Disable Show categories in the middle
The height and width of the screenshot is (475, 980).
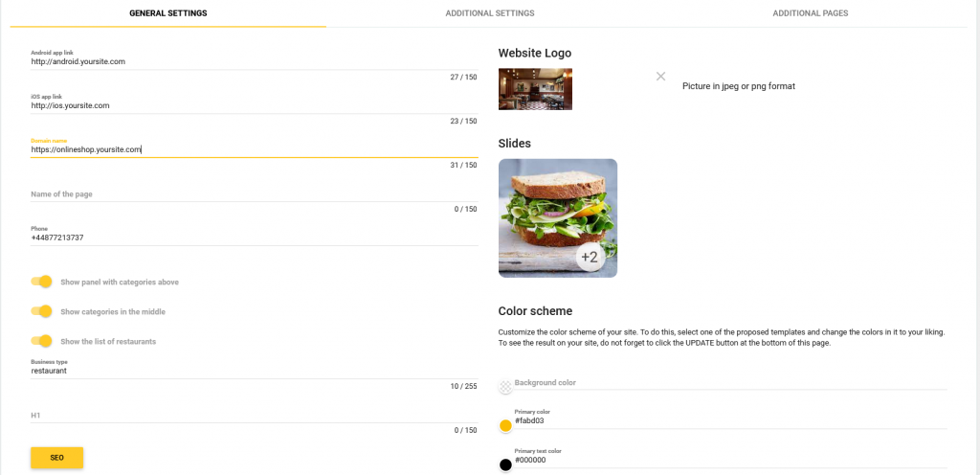click(x=41, y=311)
